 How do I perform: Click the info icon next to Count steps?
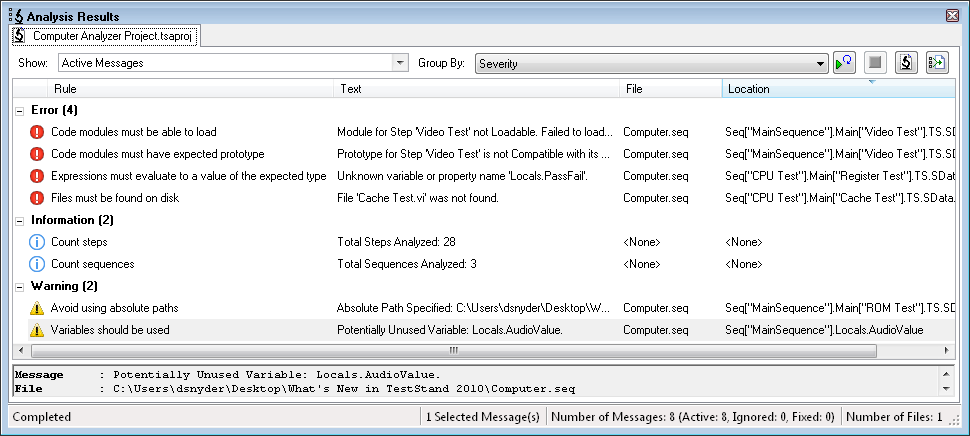coord(37,242)
